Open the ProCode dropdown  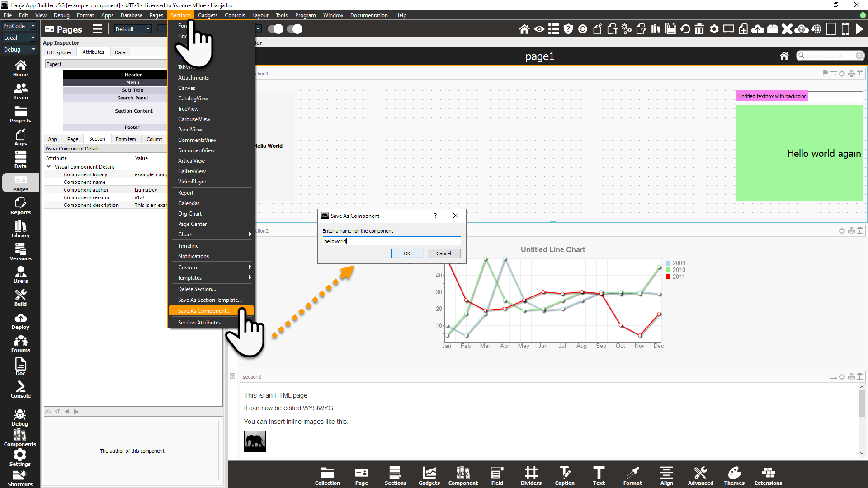[x=19, y=26]
